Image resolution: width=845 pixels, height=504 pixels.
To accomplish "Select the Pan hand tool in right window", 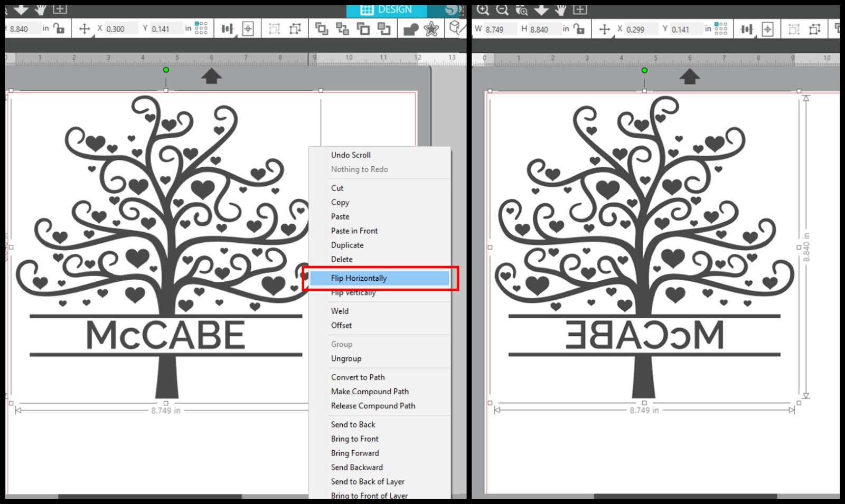I will click(561, 9).
